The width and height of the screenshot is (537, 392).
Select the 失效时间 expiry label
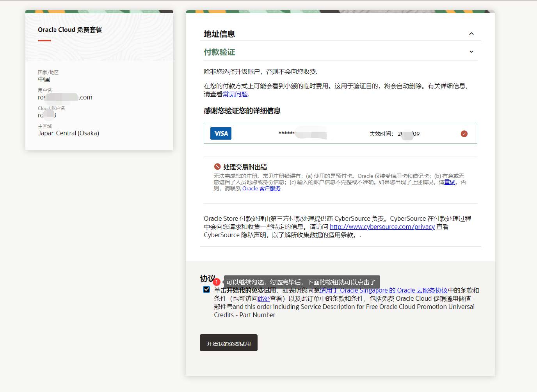[381, 134]
